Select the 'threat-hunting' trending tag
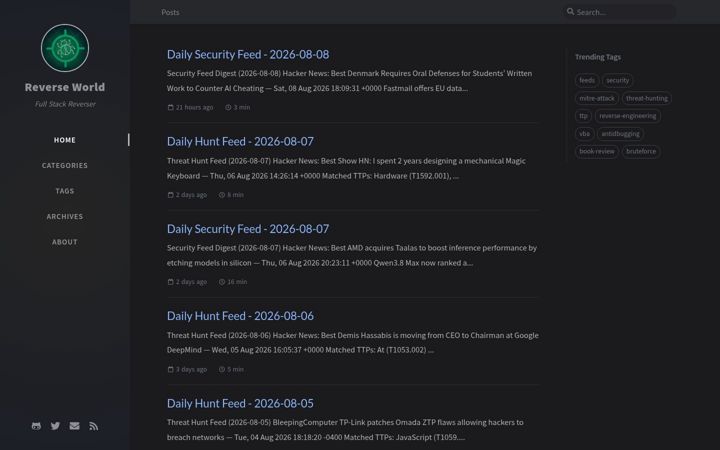Screen dimensions: 720x450 coord(647,98)
